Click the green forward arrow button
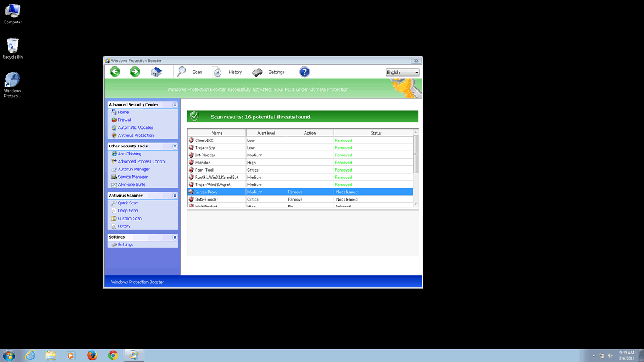The height and width of the screenshot is (362, 644). point(135,72)
